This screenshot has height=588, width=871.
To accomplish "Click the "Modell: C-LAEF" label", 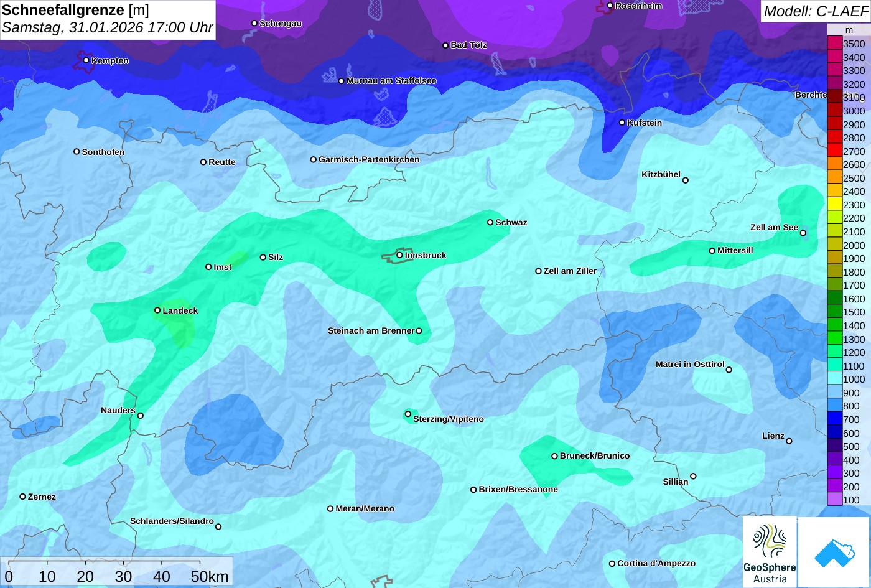I will [815, 11].
